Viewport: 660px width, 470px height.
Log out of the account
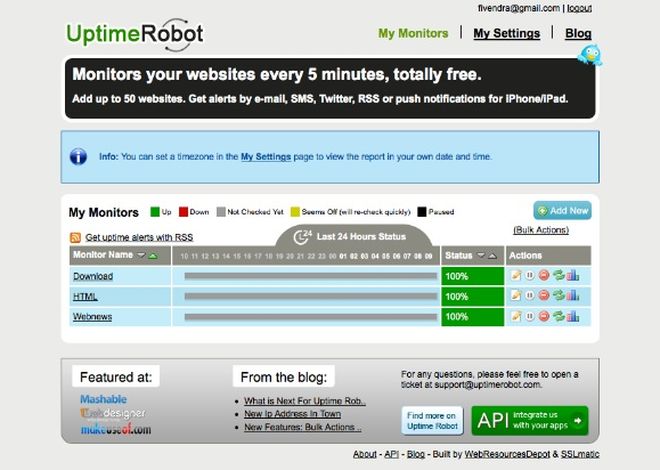(x=580, y=8)
